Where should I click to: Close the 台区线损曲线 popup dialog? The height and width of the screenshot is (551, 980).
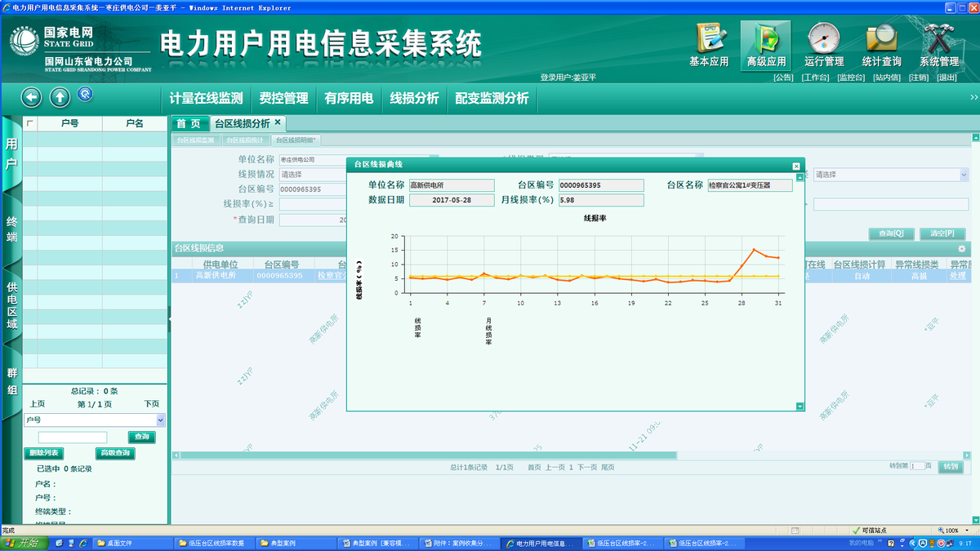[x=796, y=166]
